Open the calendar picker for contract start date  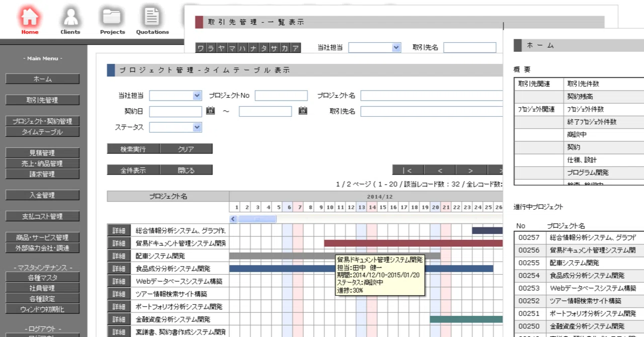click(x=211, y=111)
